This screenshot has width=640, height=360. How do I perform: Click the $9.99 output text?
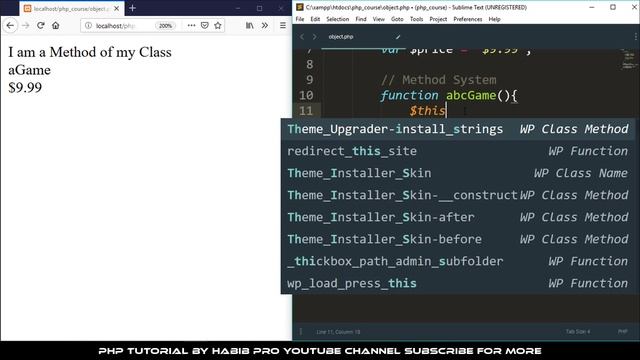point(25,88)
